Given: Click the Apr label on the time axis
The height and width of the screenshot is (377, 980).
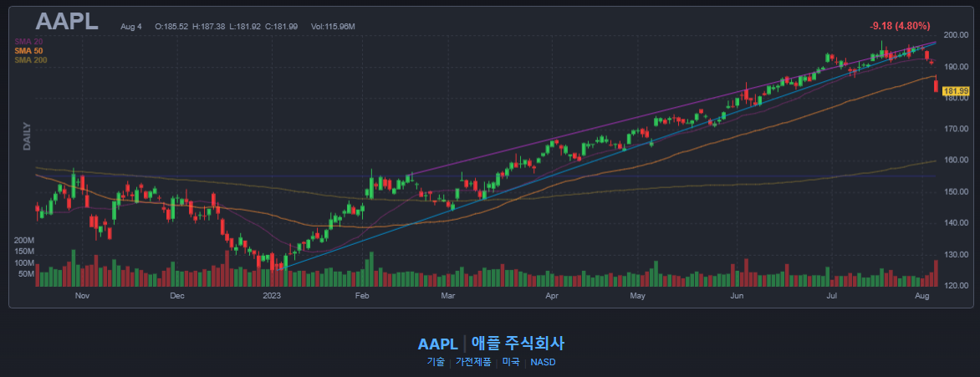Looking at the screenshot, I should 551,296.
